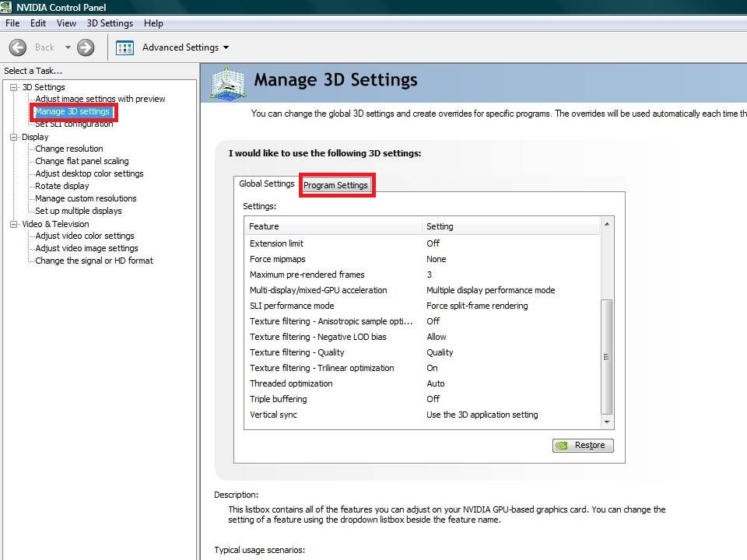The image size is (747, 560).
Task: Switch to Program Settings tab
Action: pos(335,185)
